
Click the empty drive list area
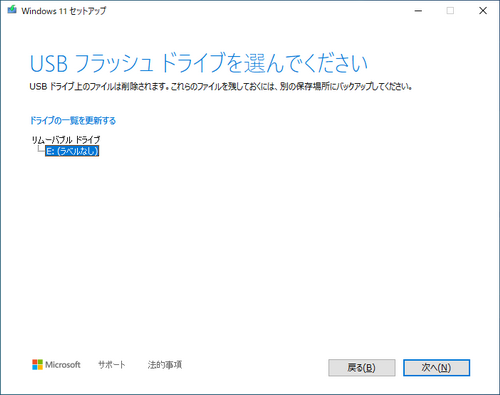(250, 250)
